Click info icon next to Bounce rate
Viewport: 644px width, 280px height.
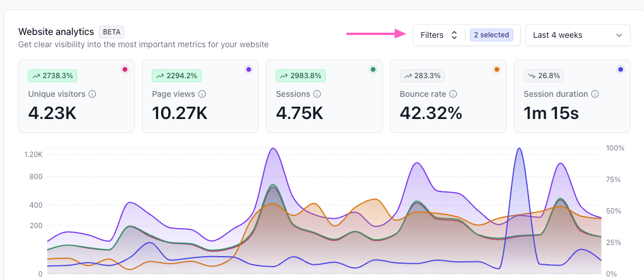(453, 94)
